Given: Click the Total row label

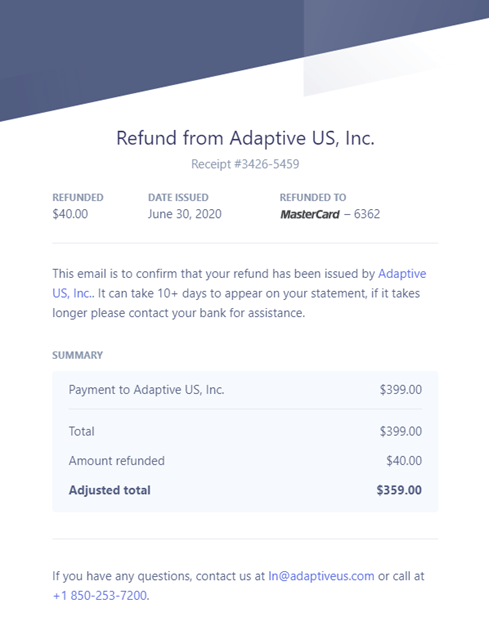Looking at the screenshot, I should (81, 431).
